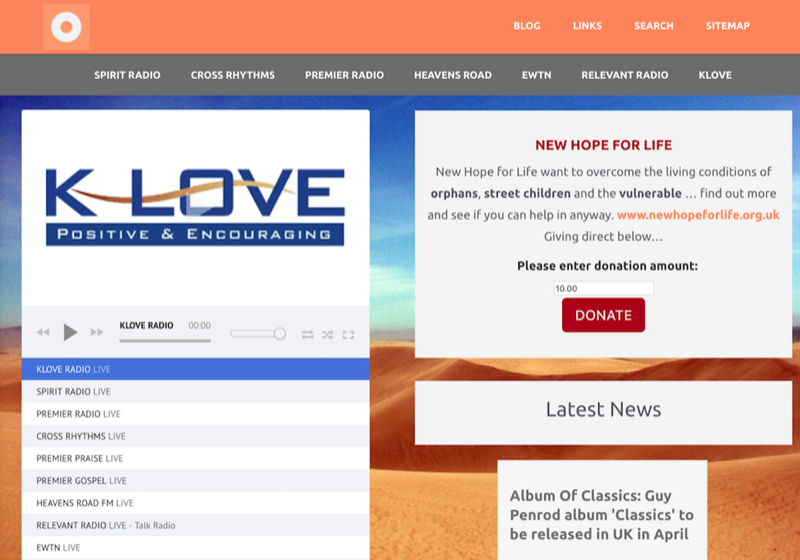Image resolution: width=800 pixels, height=560 pixels.
Task: Click the Latest News heading
Action: (603, 409)
